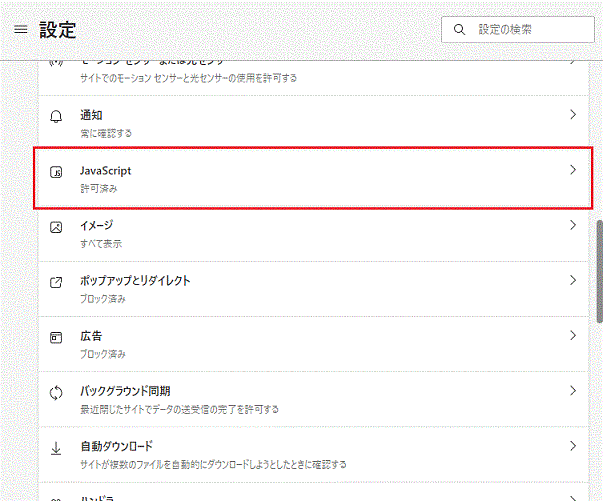Viewport: 603px width, 501px height.
Task: Open the イメージ permission setting
Action: (x=313, y=234)
